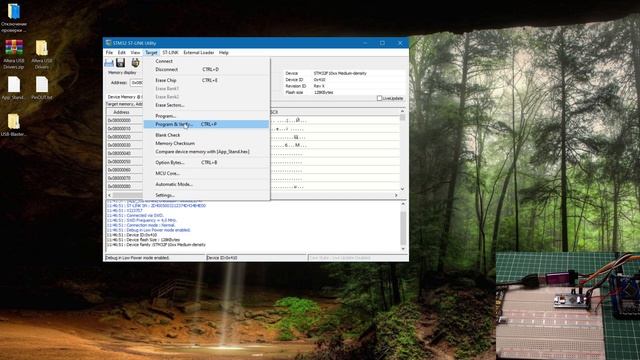Image resolution: width=640 pixels, height=360 pixels.
Task: Select memory row 0x08000060
Action: (124, 170)
